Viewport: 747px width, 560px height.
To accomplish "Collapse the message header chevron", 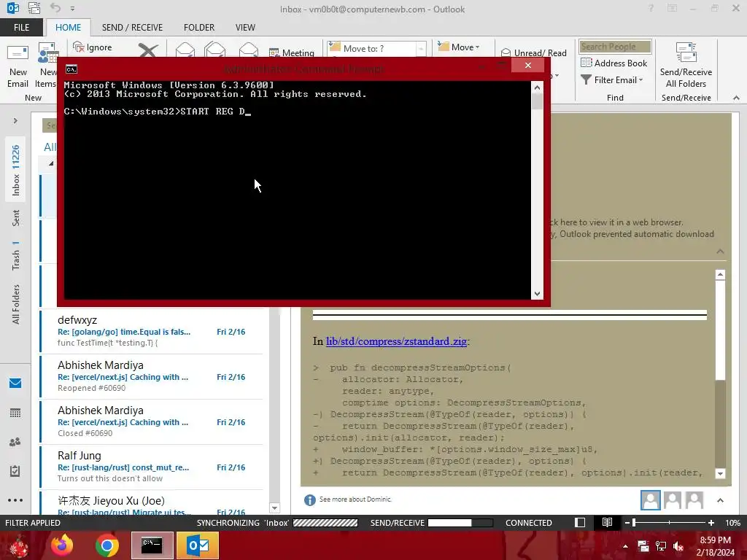I will 720,251.
